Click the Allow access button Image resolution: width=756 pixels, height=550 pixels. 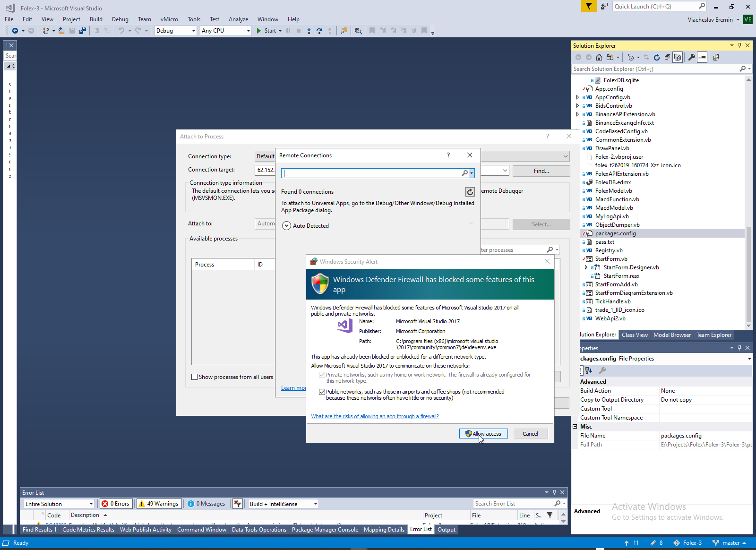(483, 434)
